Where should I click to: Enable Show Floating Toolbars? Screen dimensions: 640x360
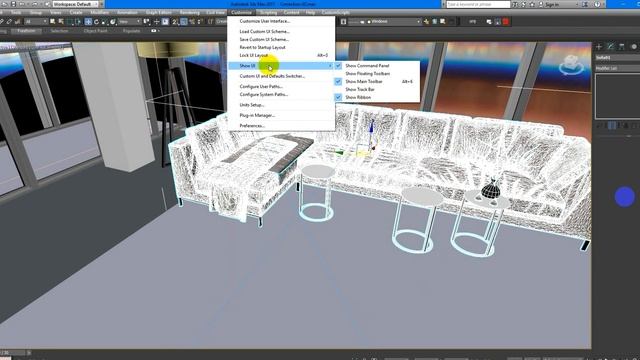tap(367, 73)
